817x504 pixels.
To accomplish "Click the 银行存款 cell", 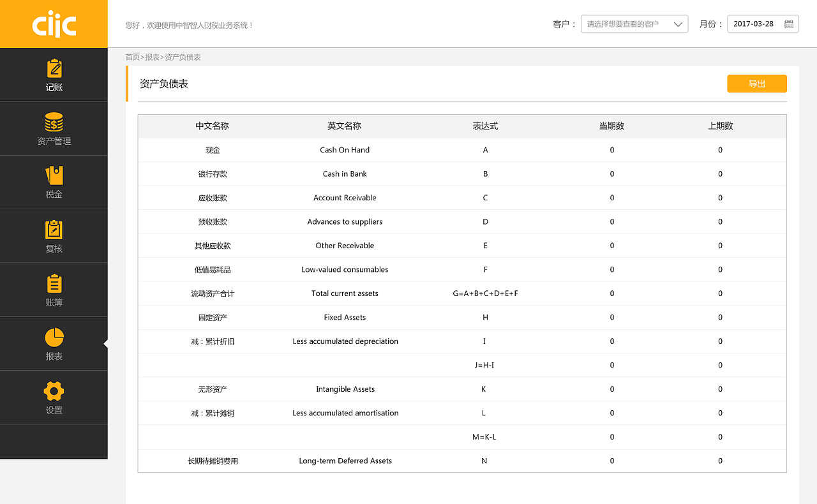I will click(213, 174).
